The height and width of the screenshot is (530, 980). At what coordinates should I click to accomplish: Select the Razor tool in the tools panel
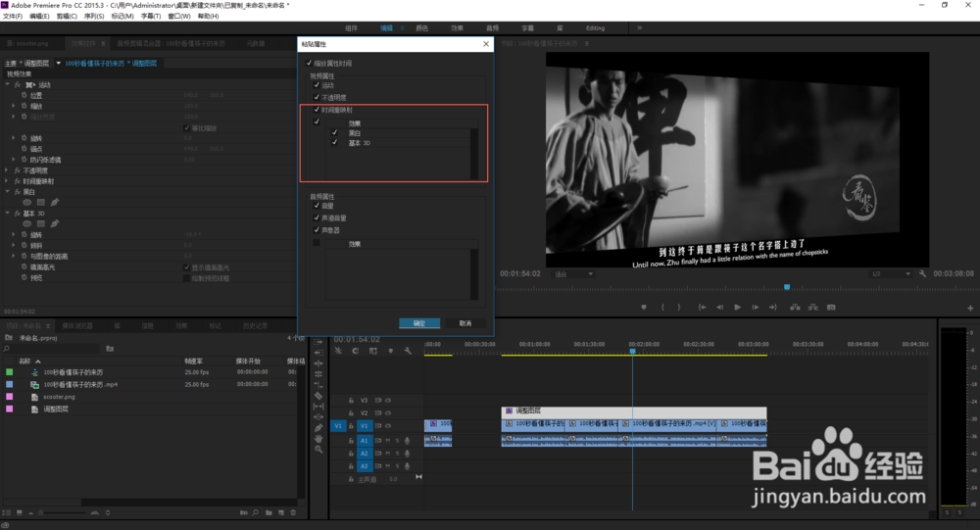(x=318, y=396)
